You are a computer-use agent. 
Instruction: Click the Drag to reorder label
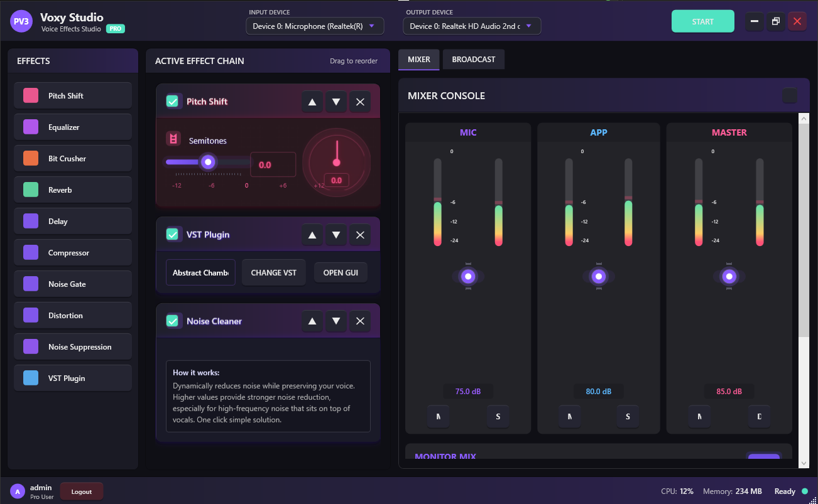point(354,61)
